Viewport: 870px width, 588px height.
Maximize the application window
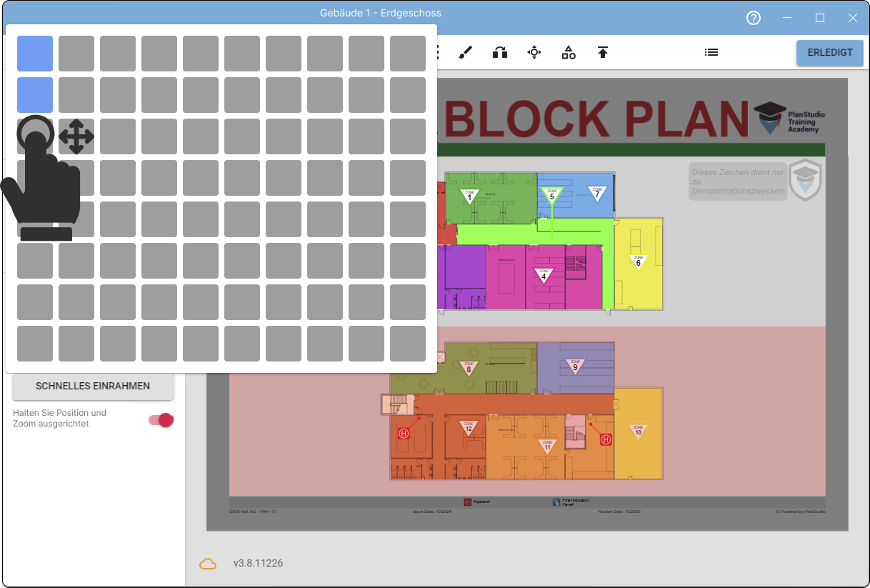pos(820,18)
